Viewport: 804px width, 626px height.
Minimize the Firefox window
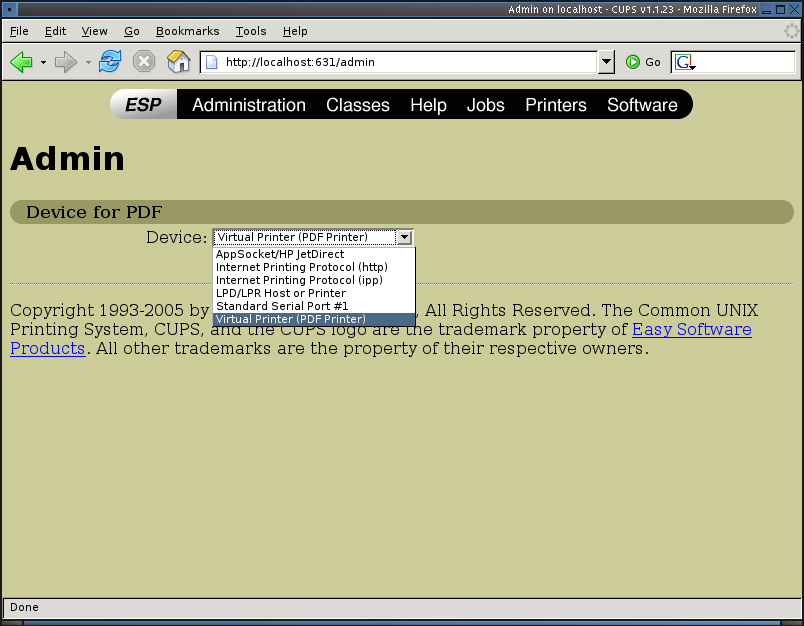(x=767, y=10)
